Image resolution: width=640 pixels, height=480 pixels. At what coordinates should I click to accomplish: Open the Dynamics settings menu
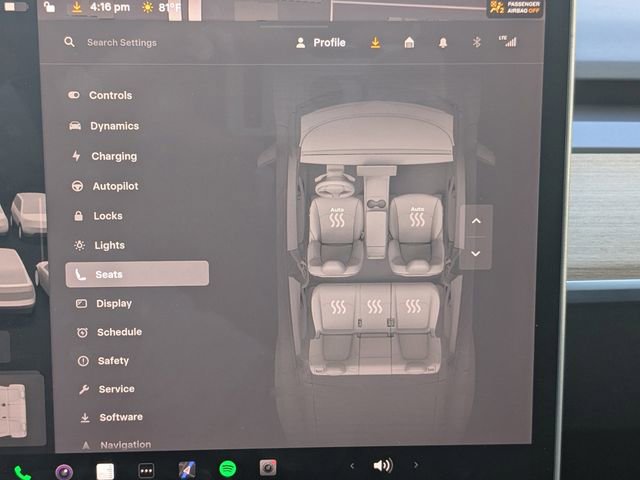tap(104, 126)
